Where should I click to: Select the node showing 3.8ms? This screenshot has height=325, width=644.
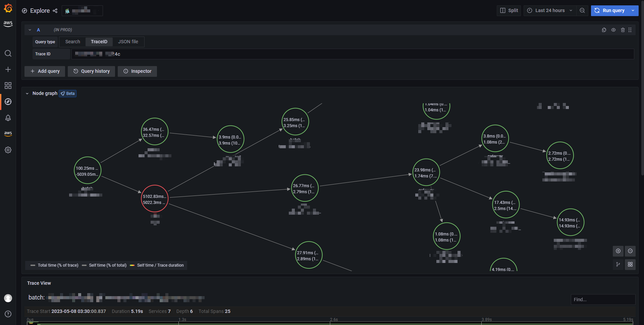pos(495,138)
